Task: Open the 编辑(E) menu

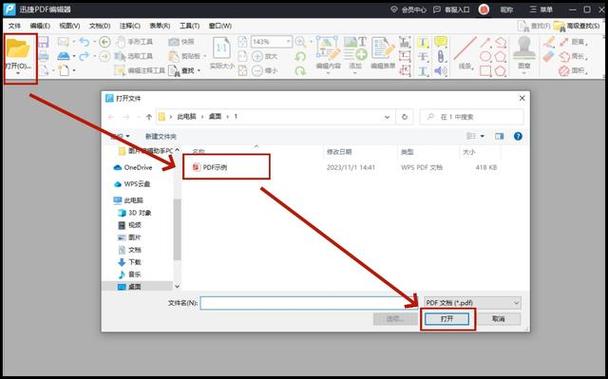Action: pyautogui.click(x=40, y=26)
